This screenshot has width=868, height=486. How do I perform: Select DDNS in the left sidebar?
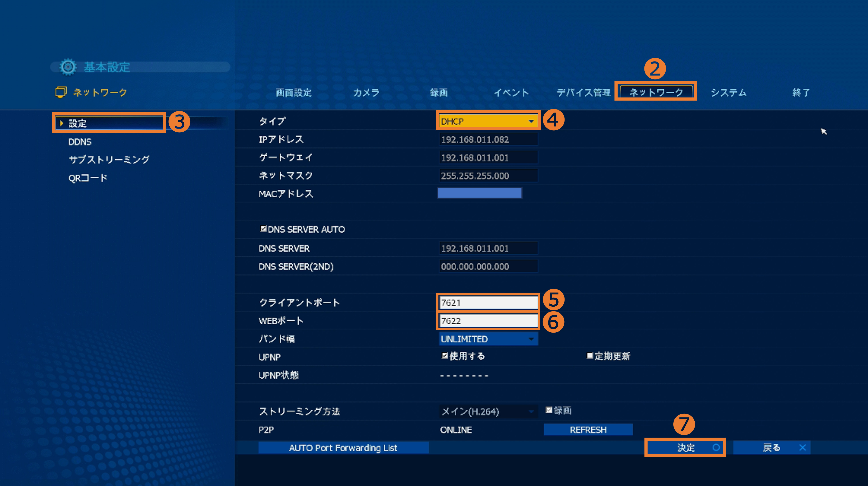click(x=80, y=142)
